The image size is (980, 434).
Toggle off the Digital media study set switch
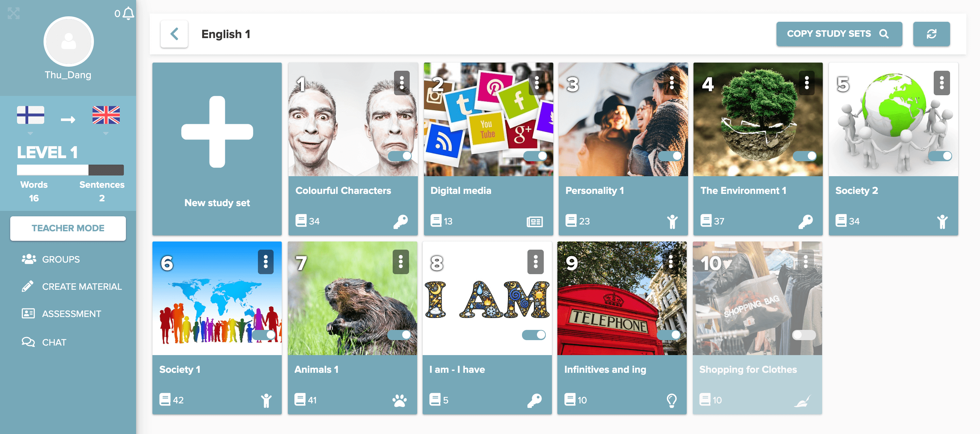point(535,156)
